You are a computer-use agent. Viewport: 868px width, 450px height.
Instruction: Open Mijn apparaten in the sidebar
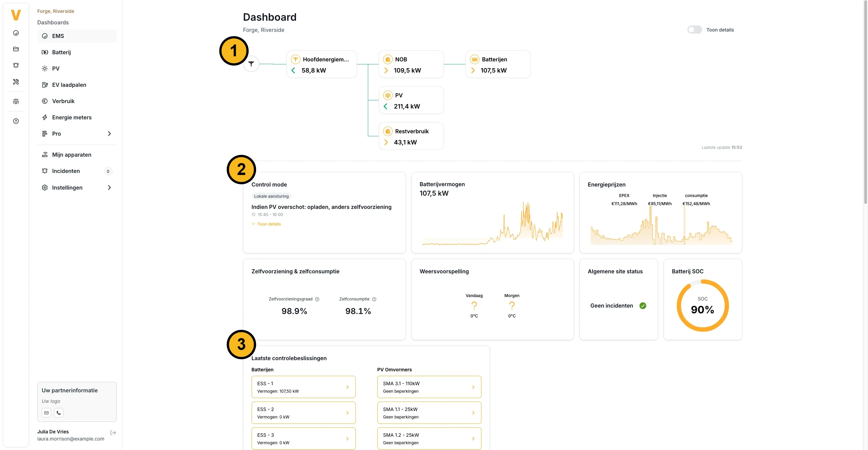[x=77, y=155]
